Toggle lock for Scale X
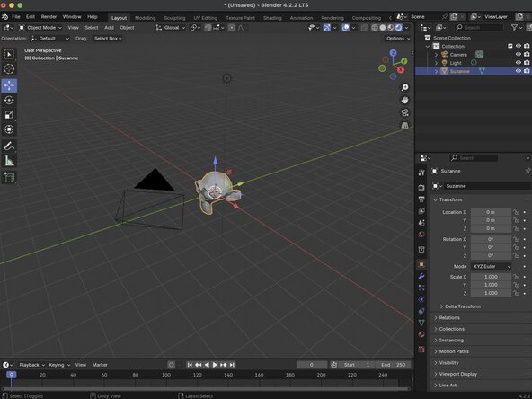Image resolution: width=532 pixels, height=399 pixels. (x=516, y=277)
